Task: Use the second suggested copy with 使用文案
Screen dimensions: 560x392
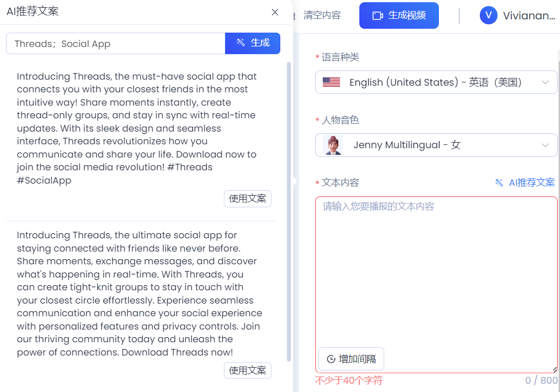Action: coord(248,370)
